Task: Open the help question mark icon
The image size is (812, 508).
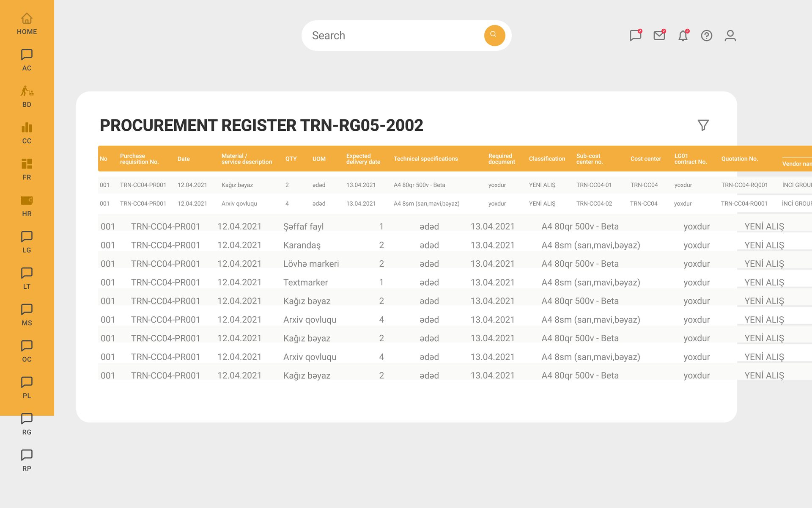Action: 707,36
